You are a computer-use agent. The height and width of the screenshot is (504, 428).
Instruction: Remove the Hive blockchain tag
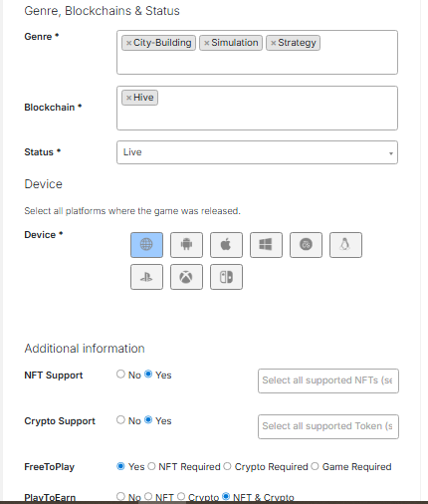[128, 98]
